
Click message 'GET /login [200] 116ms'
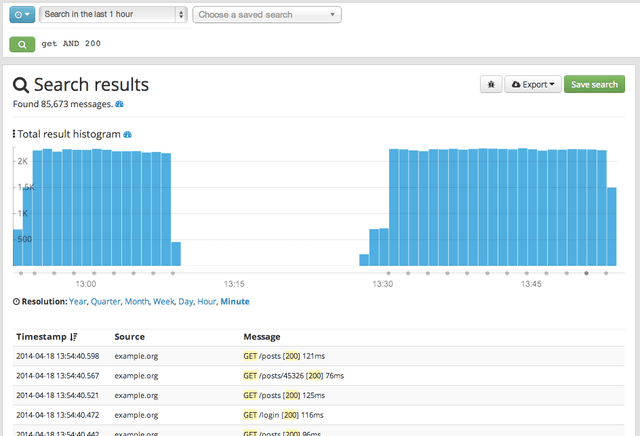click(283, 415)
